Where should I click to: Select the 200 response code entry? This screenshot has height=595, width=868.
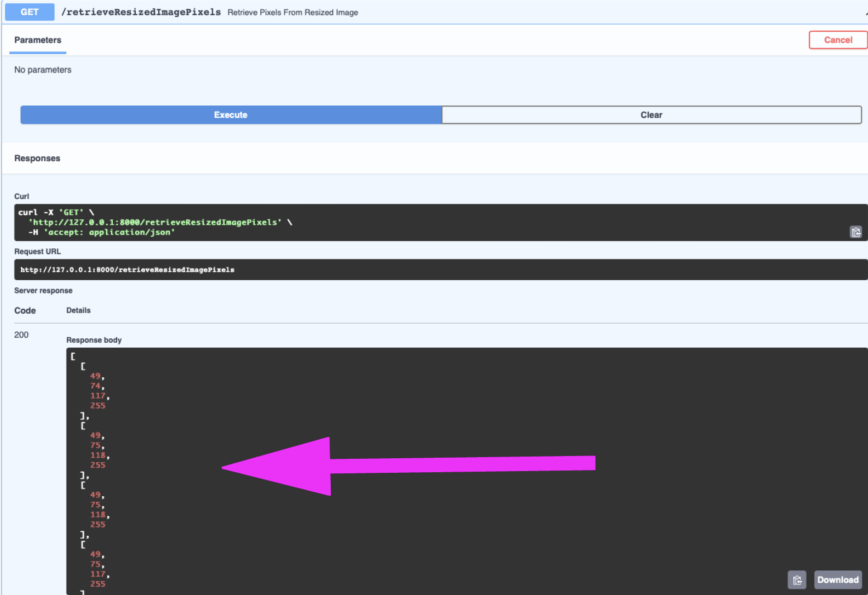21,334
